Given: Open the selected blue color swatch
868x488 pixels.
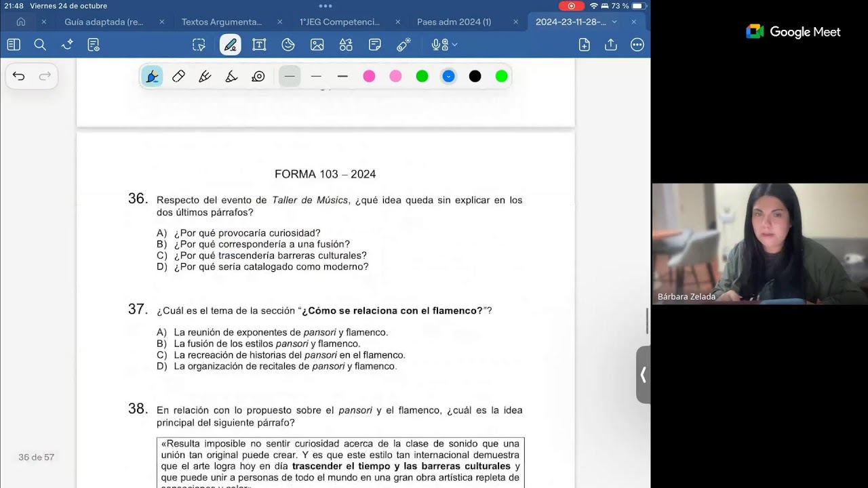Looking at the screenshot, I should pyautogui.click(x=448, y=77).
